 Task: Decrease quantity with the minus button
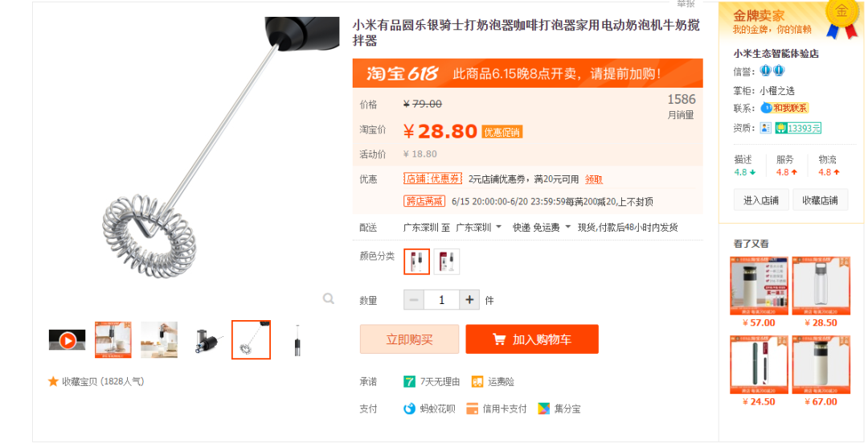click(x=414, y=299)
